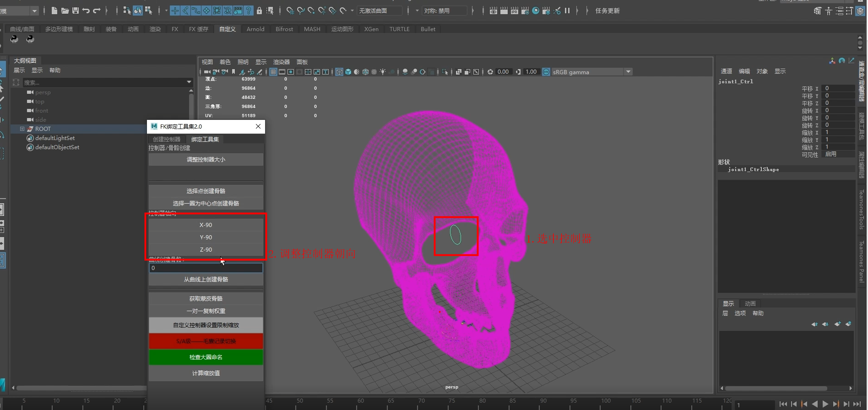The width and height of the screenshot is (868, 410).
Task: Open the IPR render icon
Action: 515,11
